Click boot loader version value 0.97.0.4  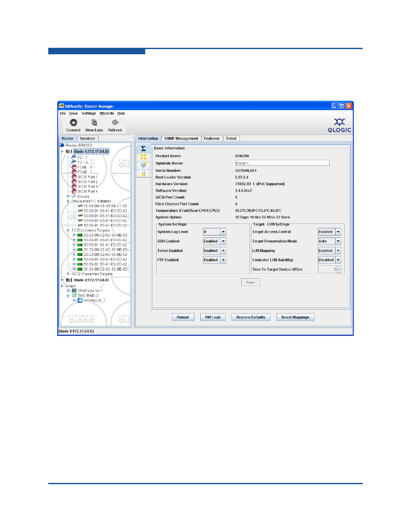pyautogui.click(x=242, y=177)
